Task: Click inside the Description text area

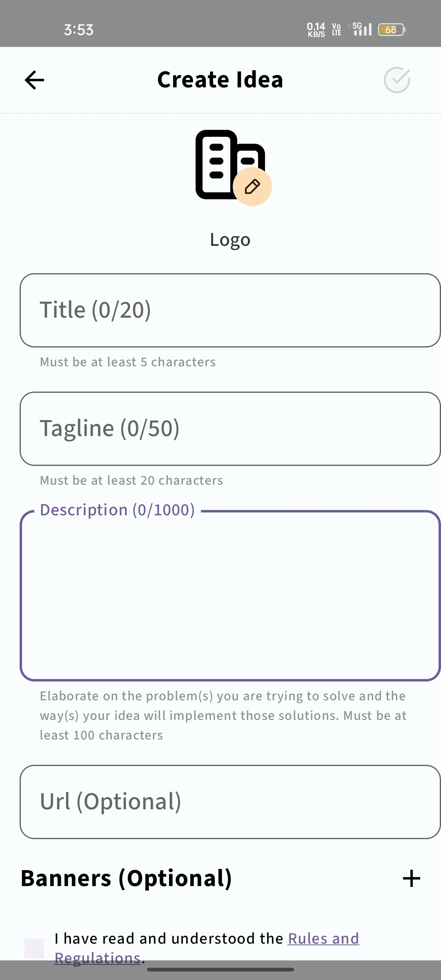Action: pyautogui.click(x=230, y=596)
